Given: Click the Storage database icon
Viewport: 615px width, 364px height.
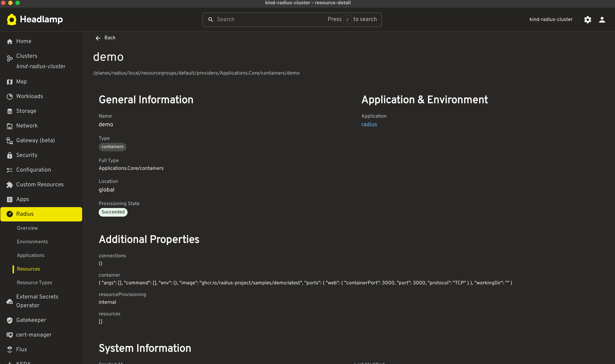Looking at the screenshot, I should 10,111.
